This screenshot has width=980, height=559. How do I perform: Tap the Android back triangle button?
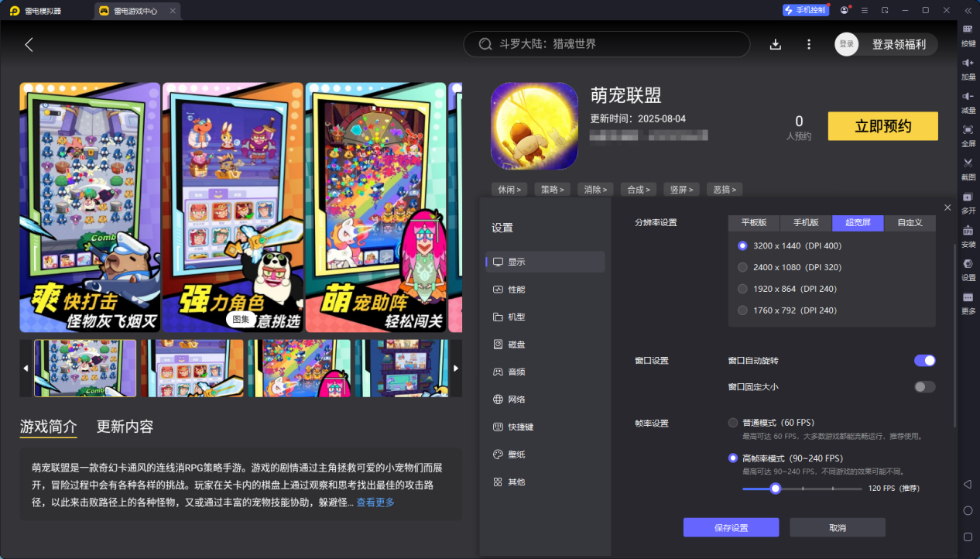pyautogui.click(x=968, y=484)
